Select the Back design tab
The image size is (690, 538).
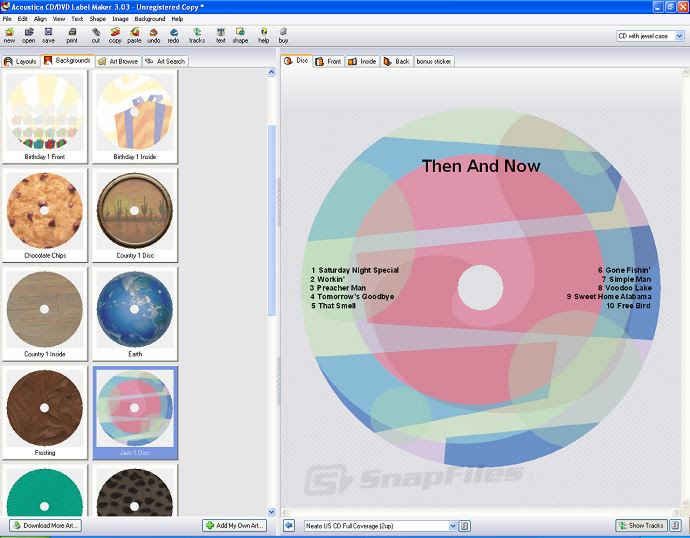pos(396,62)
